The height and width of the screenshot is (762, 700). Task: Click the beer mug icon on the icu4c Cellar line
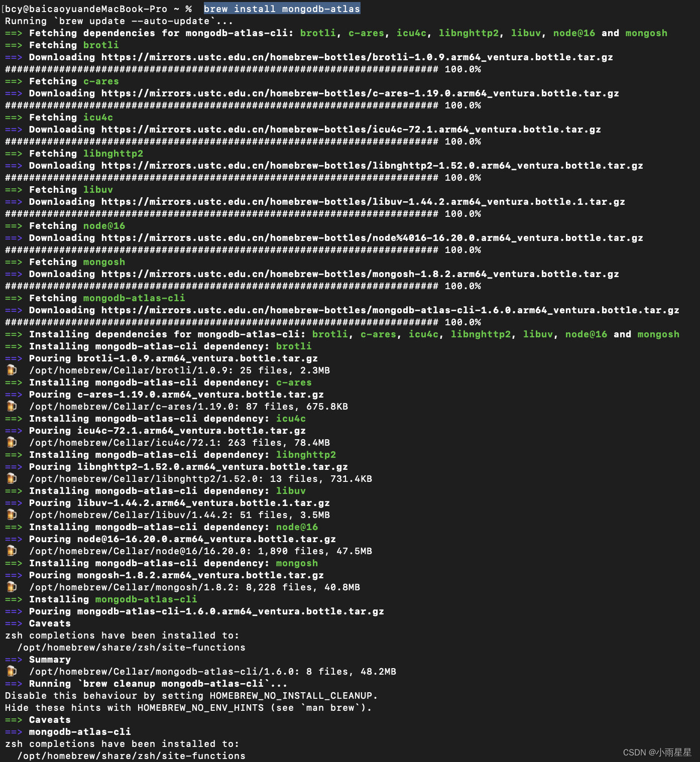12,443
